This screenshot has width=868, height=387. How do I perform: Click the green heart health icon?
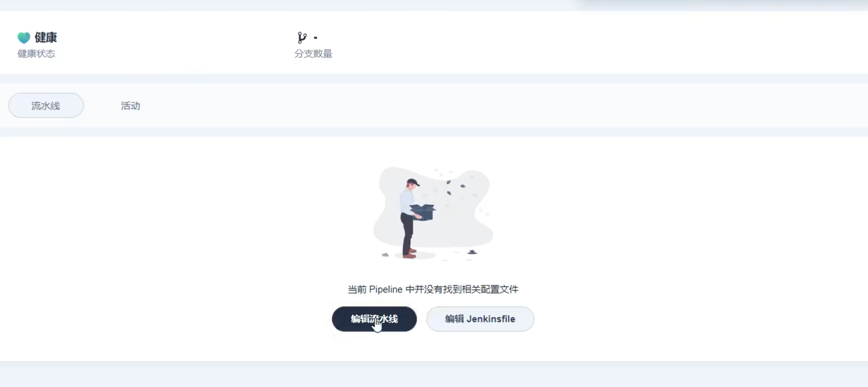pyautogui.click(x=24, y=37)
